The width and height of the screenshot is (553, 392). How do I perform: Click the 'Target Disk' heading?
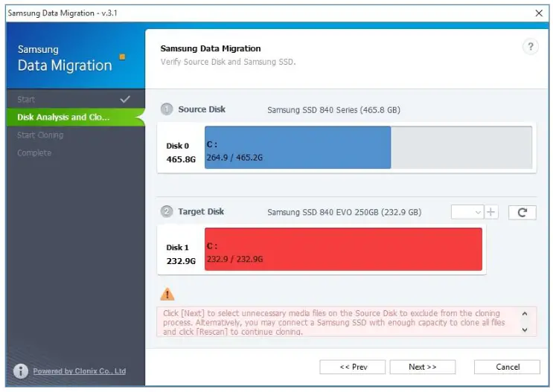coord(201,211)
